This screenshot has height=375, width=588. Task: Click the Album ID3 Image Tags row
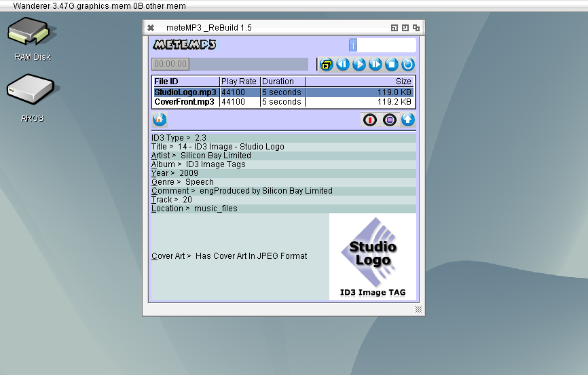click(284, 164)
